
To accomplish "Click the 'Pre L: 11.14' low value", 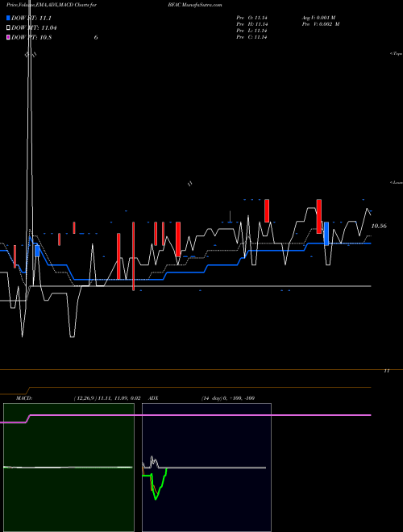I will [251, 31].
